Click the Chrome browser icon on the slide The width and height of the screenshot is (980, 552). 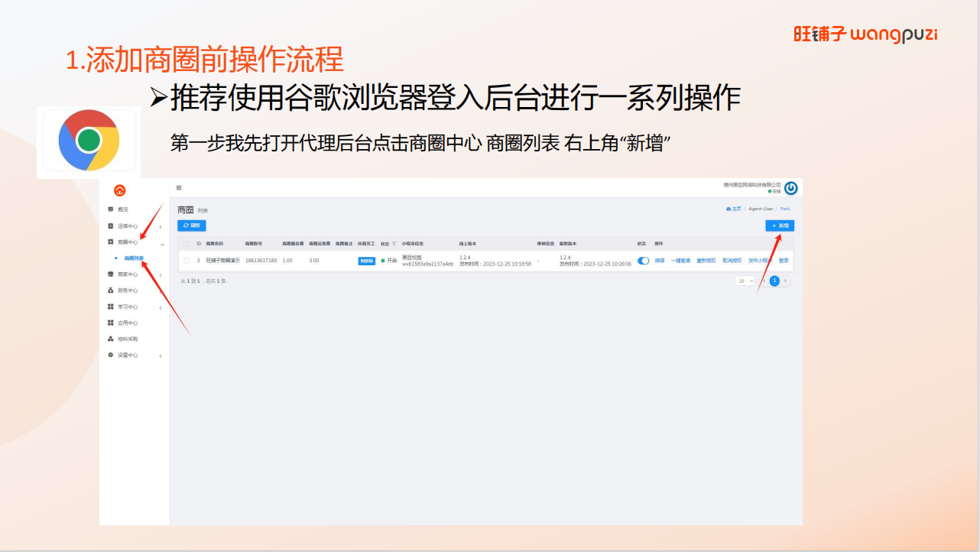click(89, 140)
